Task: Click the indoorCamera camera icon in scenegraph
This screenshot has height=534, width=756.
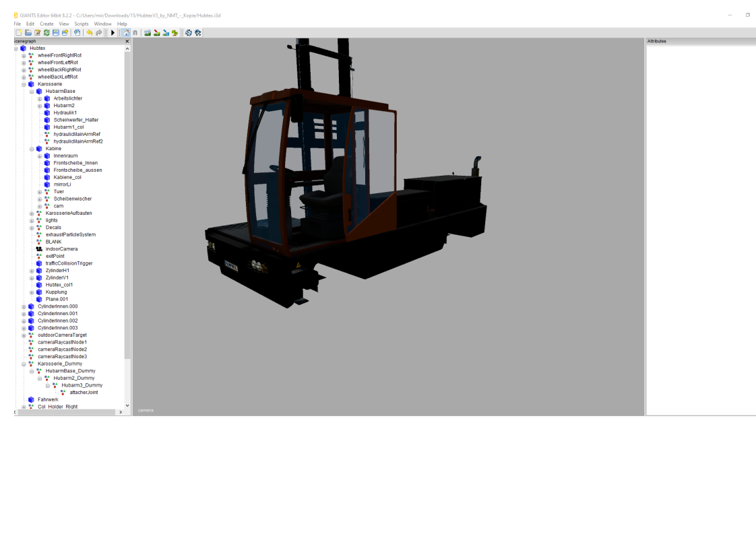Action: click(x=39, y=249)
